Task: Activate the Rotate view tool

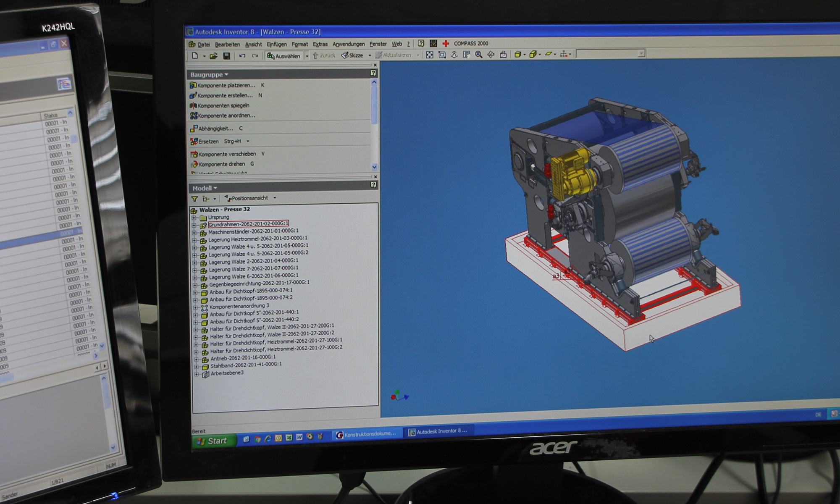Action: (x=491, y=55)
